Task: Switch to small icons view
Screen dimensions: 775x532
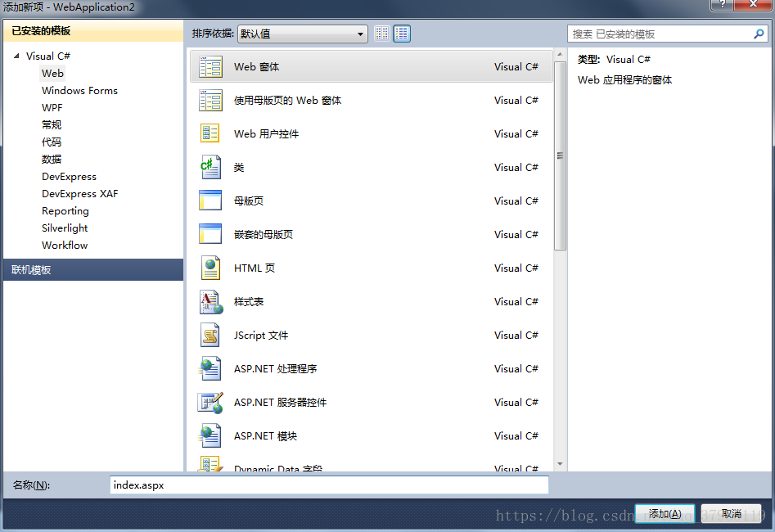Action: point(381,34)
